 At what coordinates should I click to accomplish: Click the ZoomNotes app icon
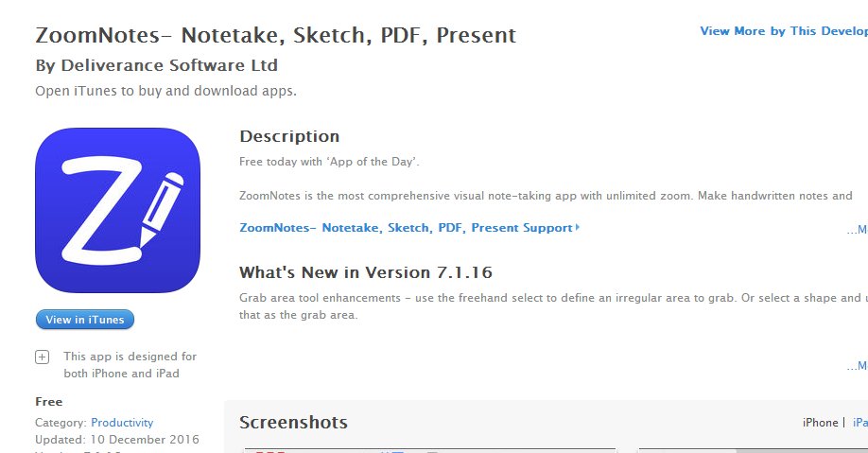117,210
